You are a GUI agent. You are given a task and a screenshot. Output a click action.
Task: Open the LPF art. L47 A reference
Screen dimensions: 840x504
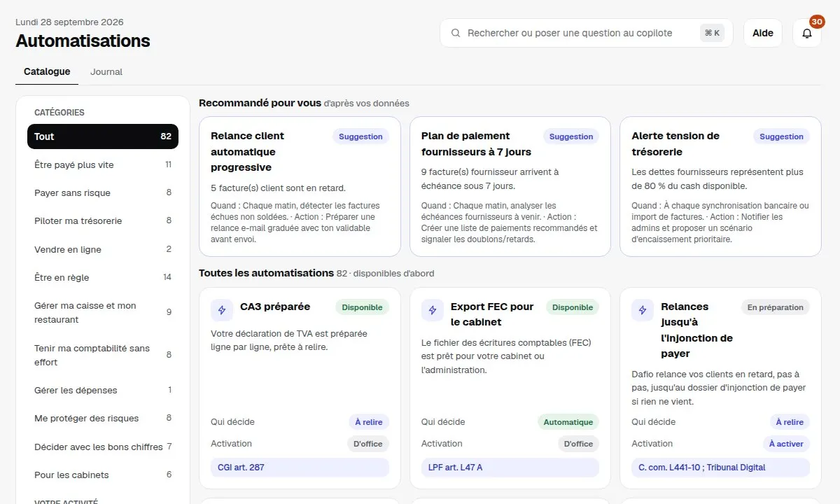(510, 468)
